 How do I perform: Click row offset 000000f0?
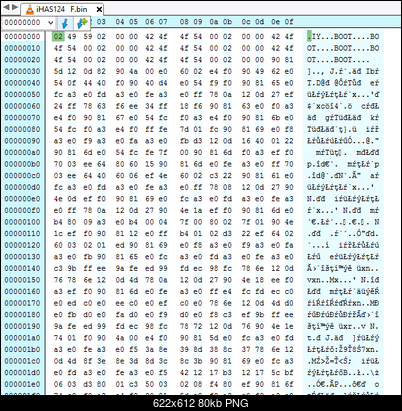[x=22, y=210]
